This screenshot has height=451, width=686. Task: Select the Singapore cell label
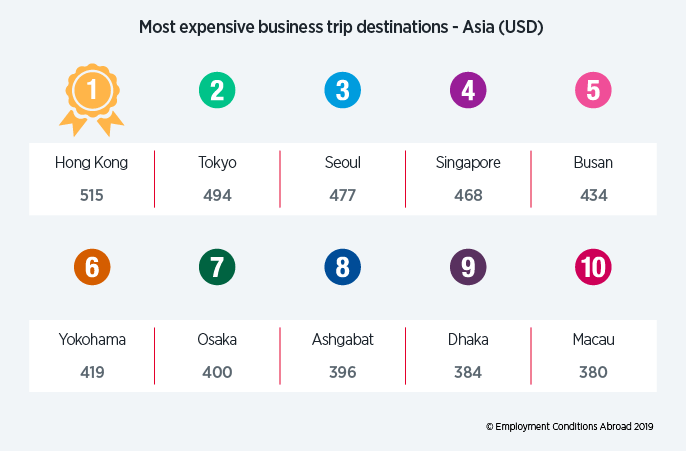468,163
